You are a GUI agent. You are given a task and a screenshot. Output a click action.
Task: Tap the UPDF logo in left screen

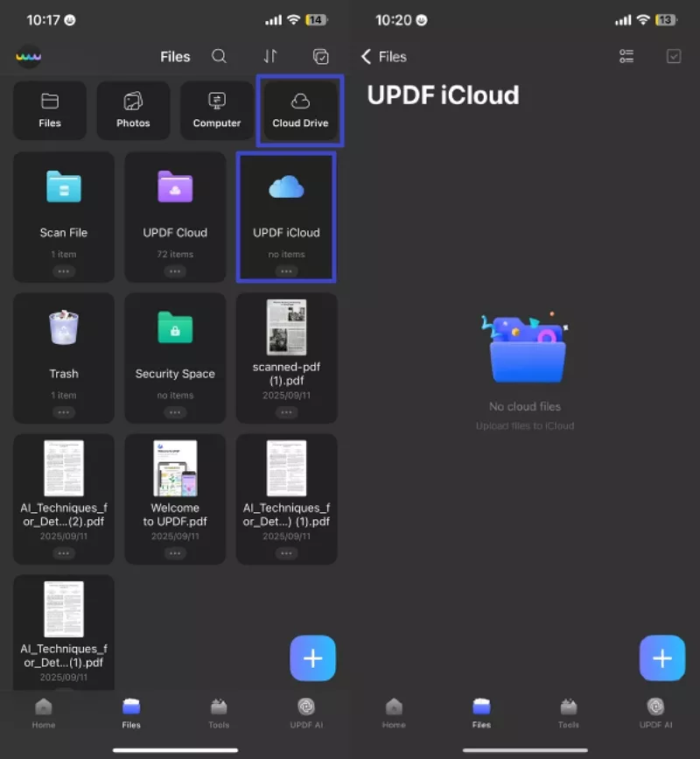click(x=29, y=57)
